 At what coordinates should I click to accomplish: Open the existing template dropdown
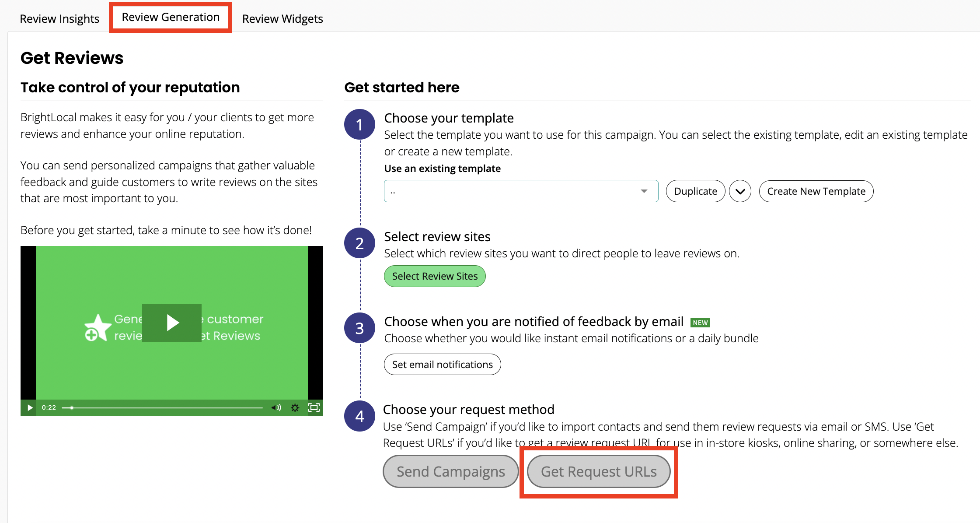pos(512,191)
